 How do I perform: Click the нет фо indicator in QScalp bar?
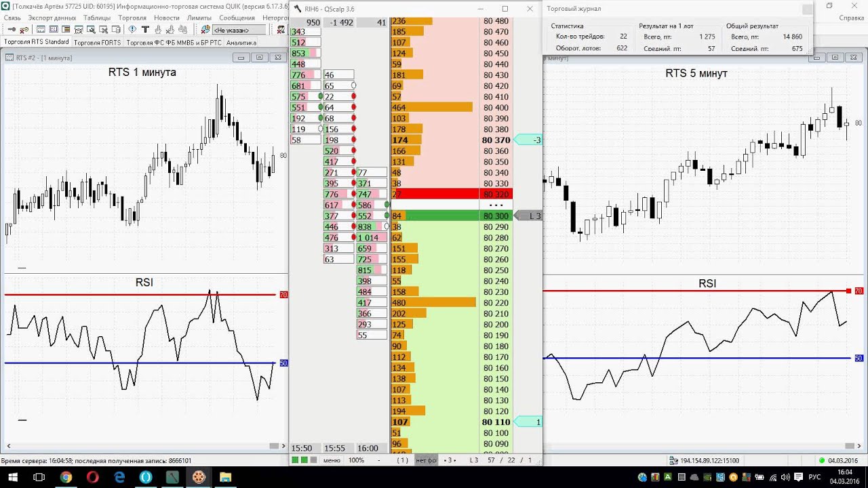pos(427,460)
